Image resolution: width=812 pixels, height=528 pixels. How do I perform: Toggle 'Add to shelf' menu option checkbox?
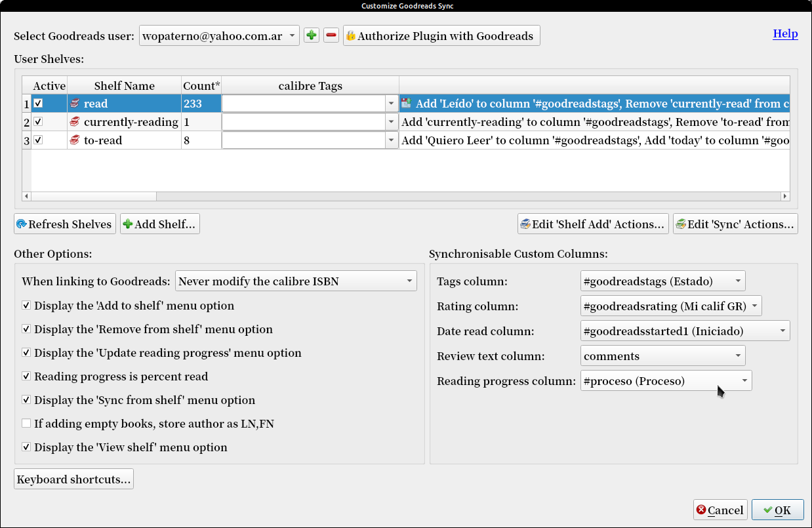click(x=26, y=306)
